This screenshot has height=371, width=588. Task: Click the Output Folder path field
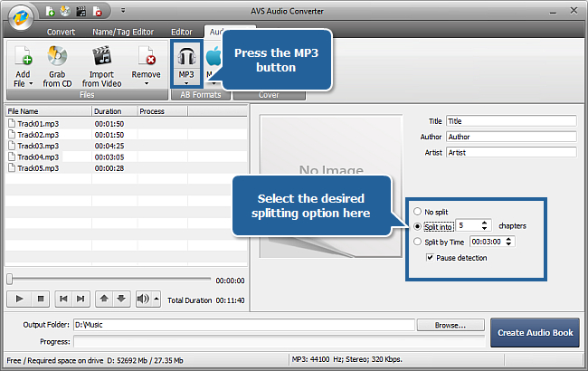click(x=244, y=325)
